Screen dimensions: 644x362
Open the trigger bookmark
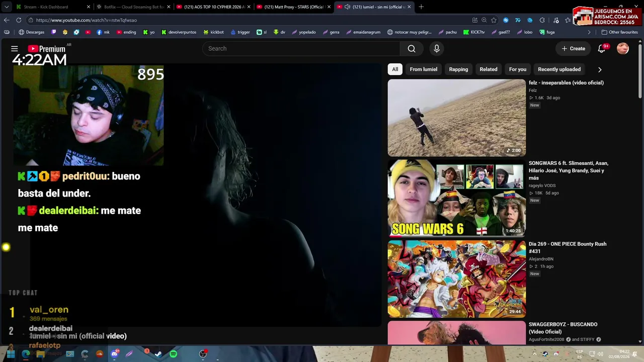pos(240,32)
